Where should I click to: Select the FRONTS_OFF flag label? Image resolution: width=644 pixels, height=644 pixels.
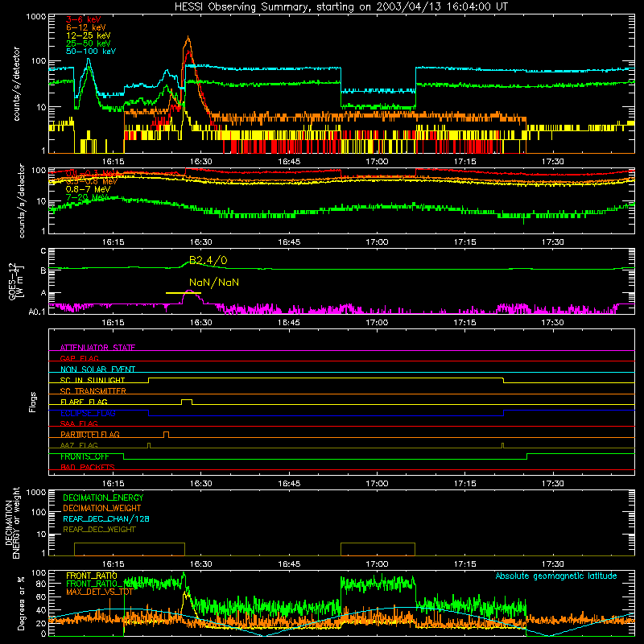(85, 456)
